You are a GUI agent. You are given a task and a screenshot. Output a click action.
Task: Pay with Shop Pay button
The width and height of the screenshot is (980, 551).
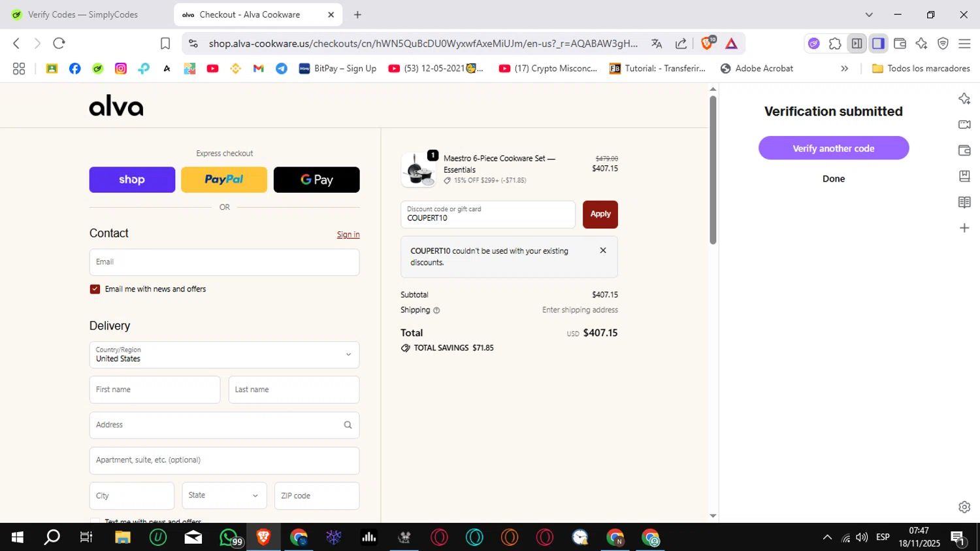(132, 180)
